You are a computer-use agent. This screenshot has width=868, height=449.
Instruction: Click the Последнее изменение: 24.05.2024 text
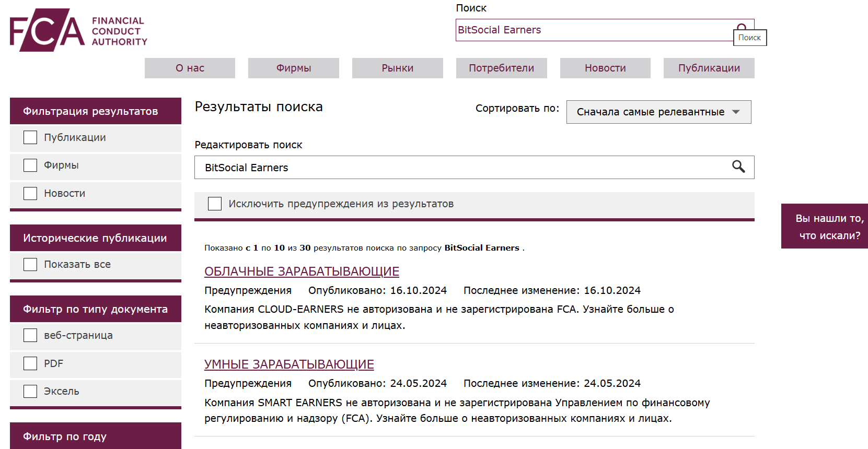(552, 383)
